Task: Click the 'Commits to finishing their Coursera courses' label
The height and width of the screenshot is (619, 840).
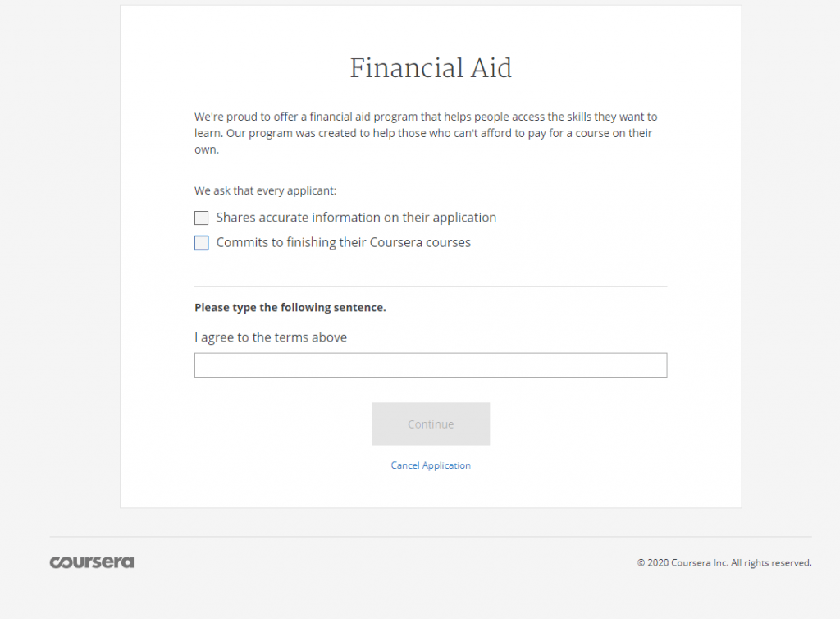Action: click(344, 242)
